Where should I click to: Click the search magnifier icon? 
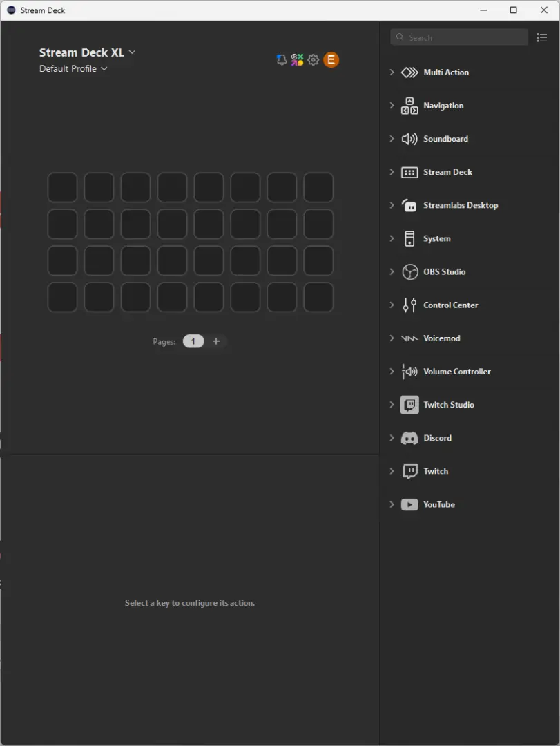click(400, 37)
